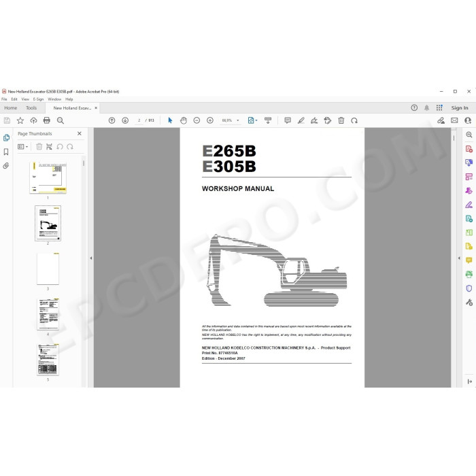Click the Stamp tool icon
Image resolution: width=476 pixels, height=476 pixels.
pos(328,120)
